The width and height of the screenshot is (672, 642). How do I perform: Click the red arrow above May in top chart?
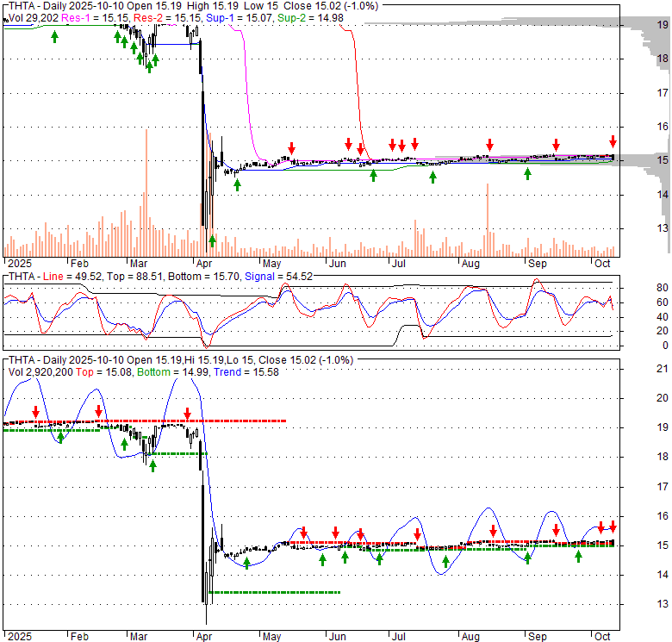292,146
